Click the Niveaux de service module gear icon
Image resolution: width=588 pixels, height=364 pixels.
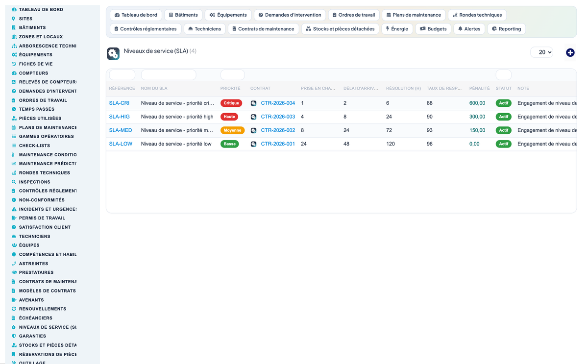[x=113, y=54]
